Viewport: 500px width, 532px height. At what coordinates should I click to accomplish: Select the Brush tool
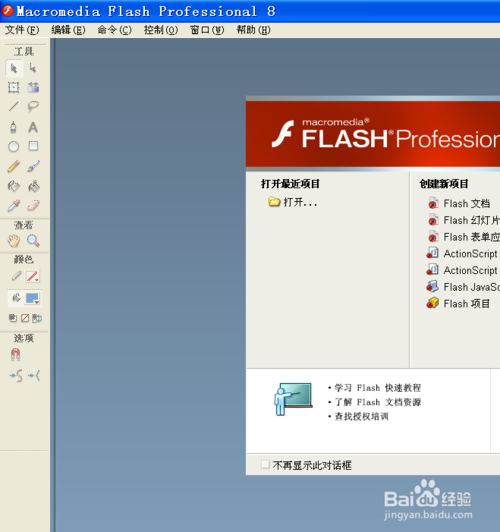33,166
